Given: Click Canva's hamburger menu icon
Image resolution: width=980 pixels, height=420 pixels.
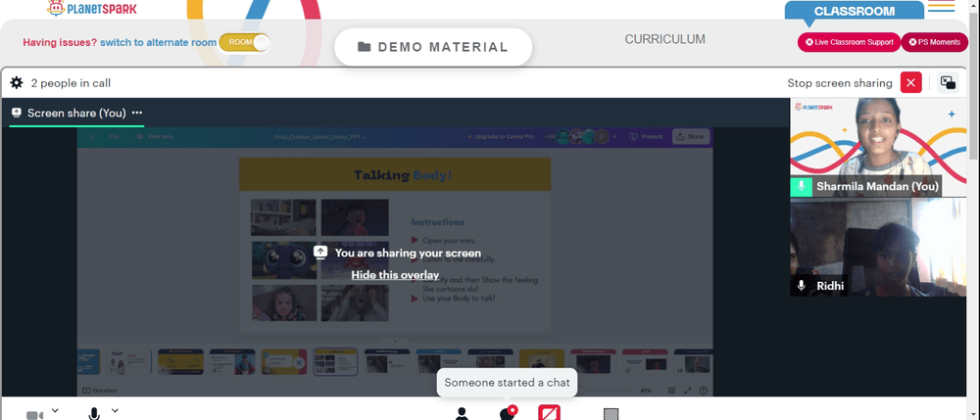Looking at the screenshot, I should 91,136.
